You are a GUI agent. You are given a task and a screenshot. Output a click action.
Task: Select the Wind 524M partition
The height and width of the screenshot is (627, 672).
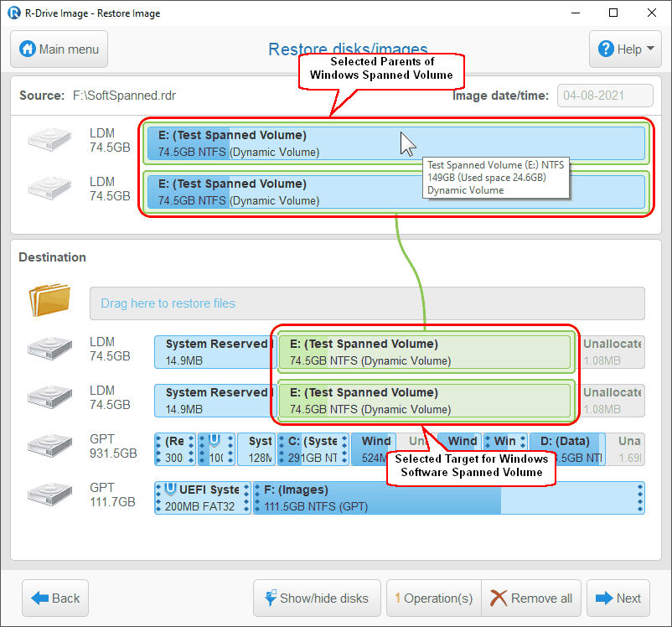(x=373, y=449)
